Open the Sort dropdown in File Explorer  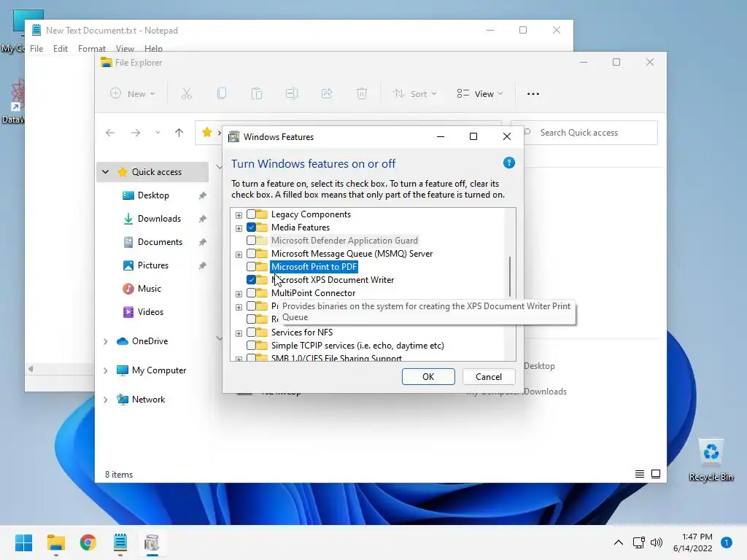point(414,94)
